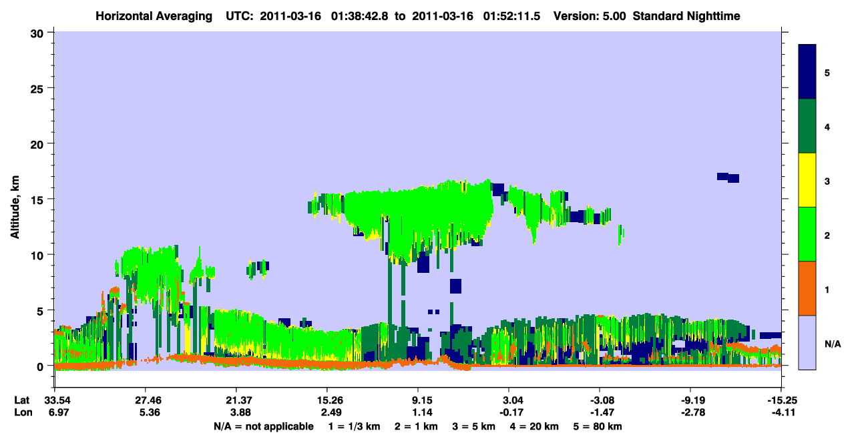Image resolution: width=868 pixels, height=445 pixels.
Task: Click legend text 'N/A = not applicable'
Action: point(263,426)
